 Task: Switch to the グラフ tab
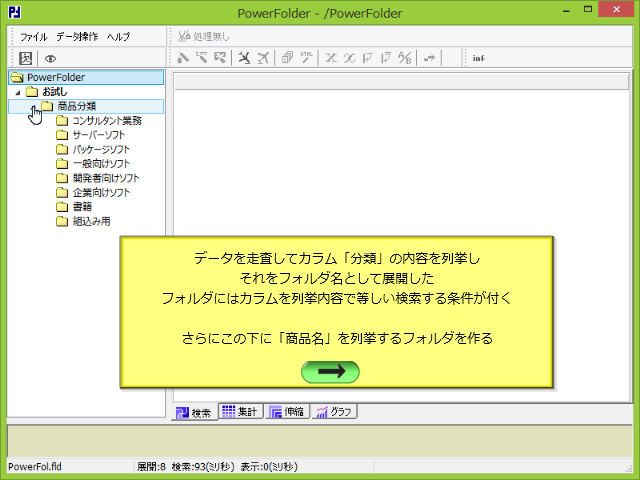(x=334, y=411)
